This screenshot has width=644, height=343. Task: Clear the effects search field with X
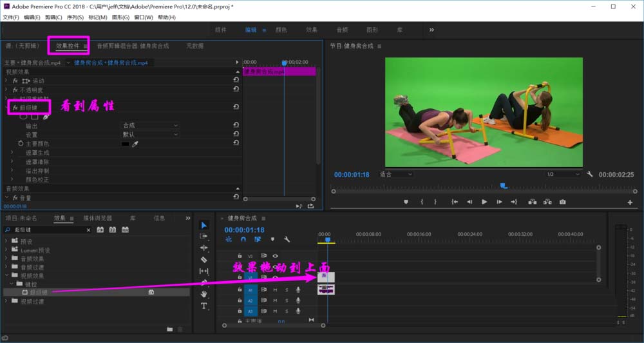coord(87,230)
